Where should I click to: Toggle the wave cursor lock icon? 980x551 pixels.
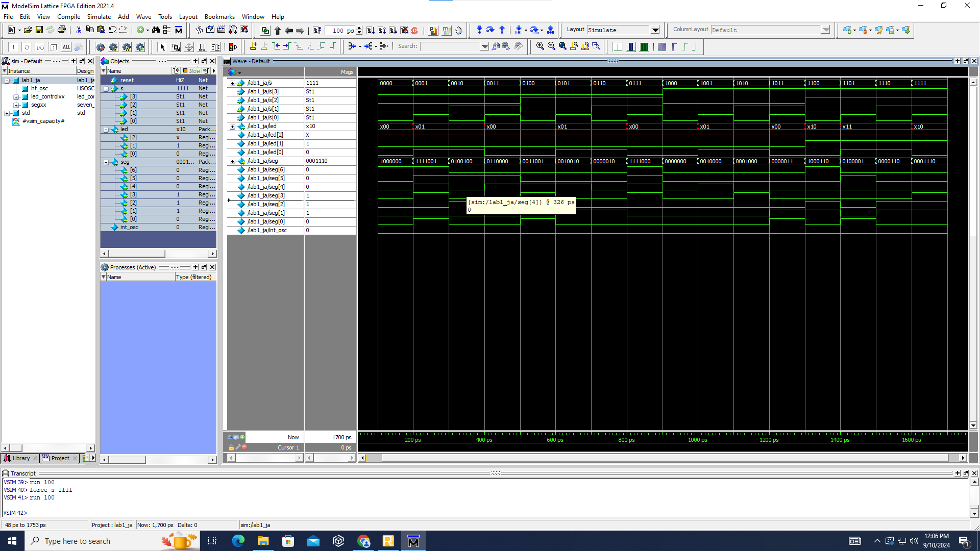tap(232, 447)
